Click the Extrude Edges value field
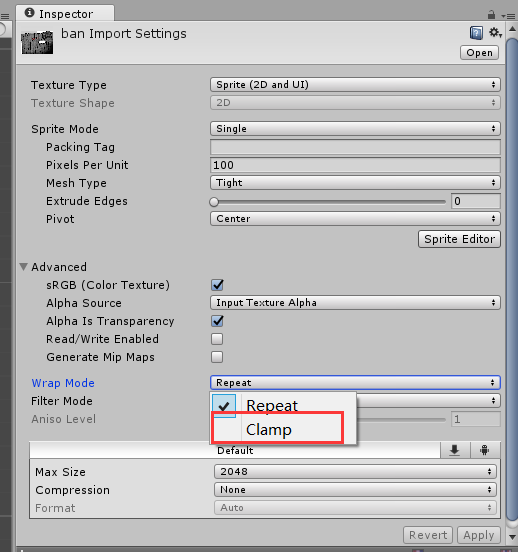518x552 pixels. click(475, 201)
